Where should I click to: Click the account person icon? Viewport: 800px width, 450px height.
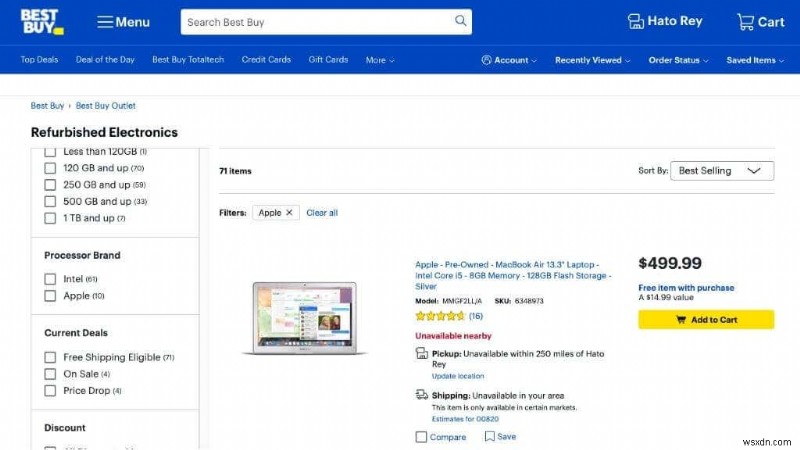click(486, 60)
